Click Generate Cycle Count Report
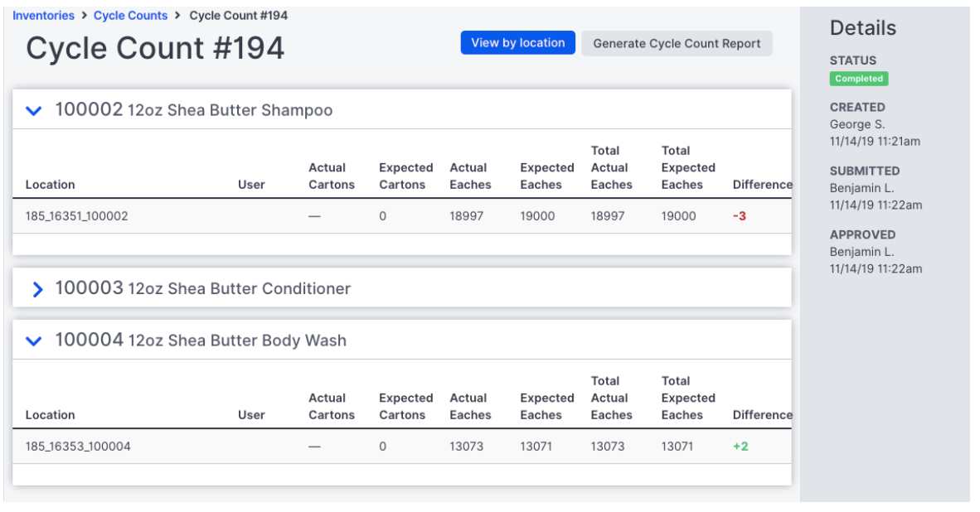The image size is (980, 512). [x=677, y=43]
